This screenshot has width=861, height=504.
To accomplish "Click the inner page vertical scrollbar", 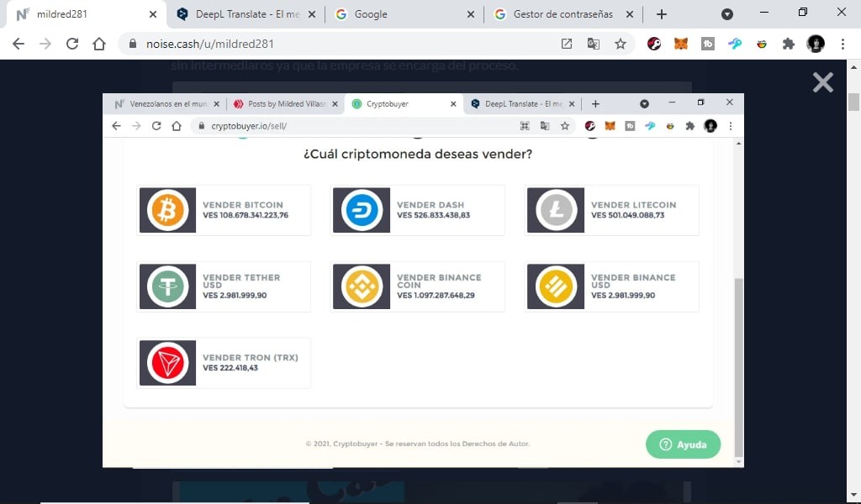I will 738,367.
